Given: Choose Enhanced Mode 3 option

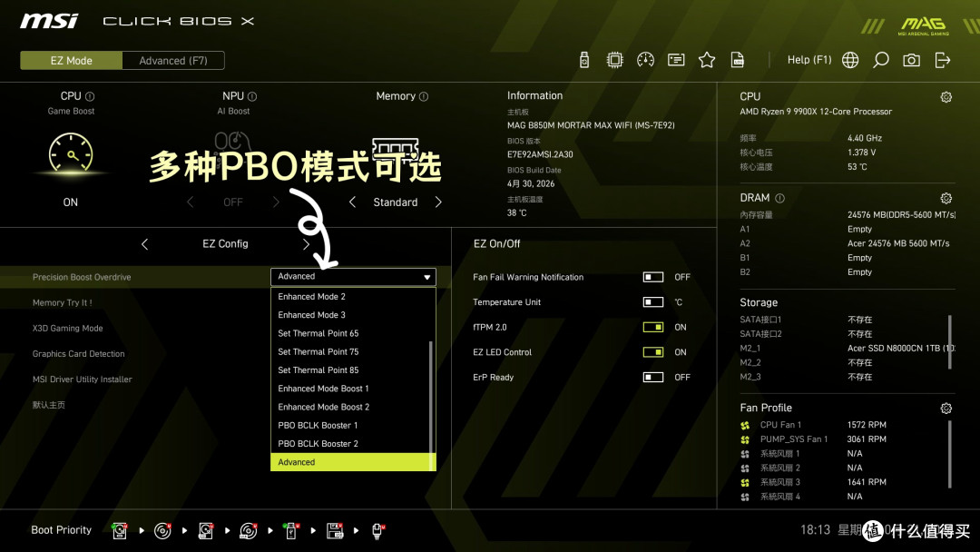Looking at the screenshot, I should click(x=350, y=315).
